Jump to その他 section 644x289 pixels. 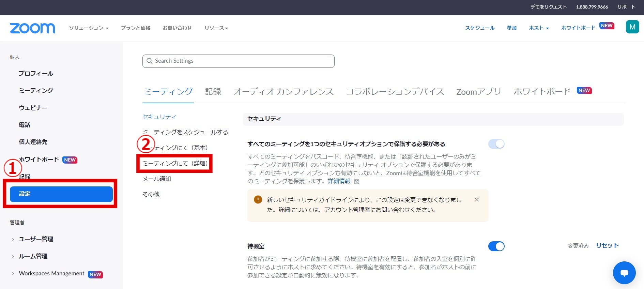pos(151,194)
